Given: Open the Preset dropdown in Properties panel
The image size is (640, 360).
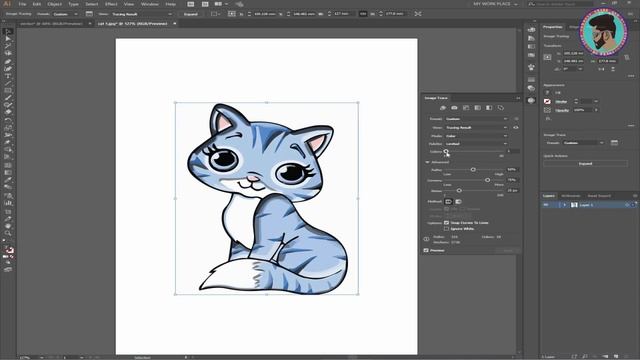Looking at the screenshot, I should pos(583,143).
